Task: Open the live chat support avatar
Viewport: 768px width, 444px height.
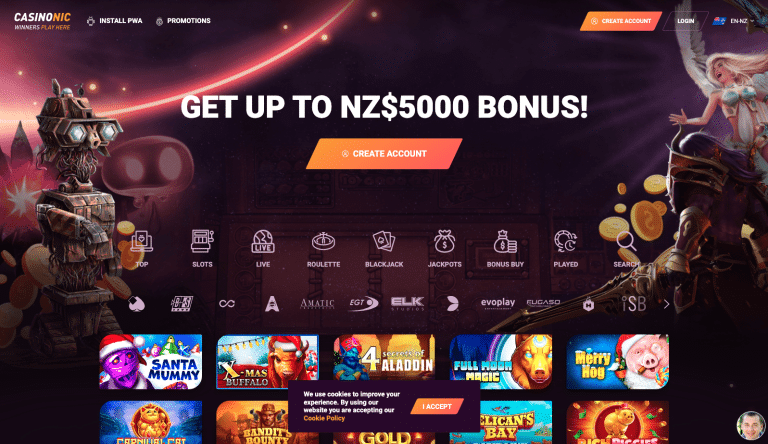Action: click(751, 425)
